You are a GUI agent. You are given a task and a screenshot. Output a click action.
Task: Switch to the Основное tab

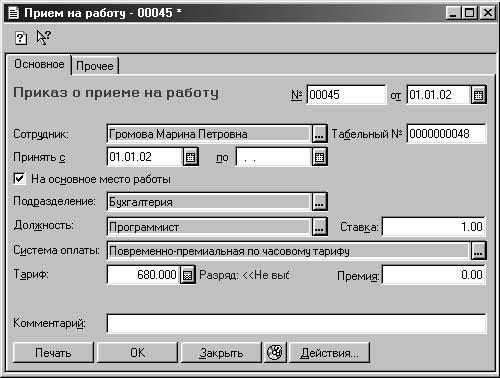click(39, 64)
